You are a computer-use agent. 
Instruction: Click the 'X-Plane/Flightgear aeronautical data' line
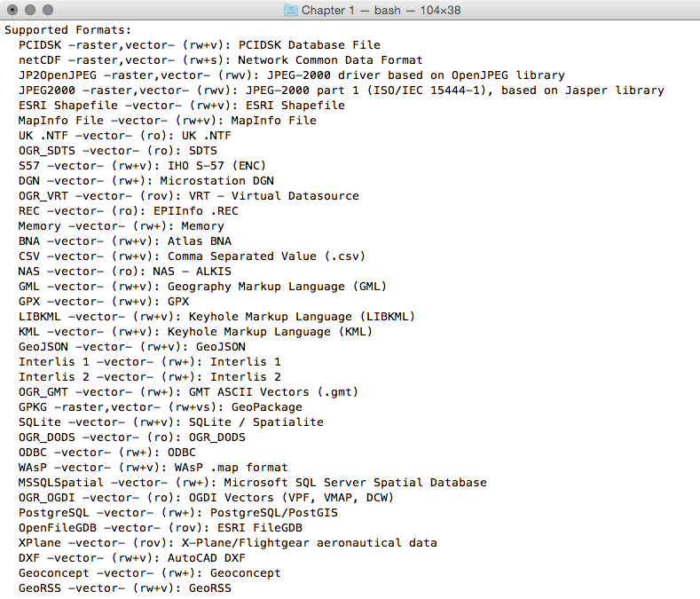coord(227,543)
